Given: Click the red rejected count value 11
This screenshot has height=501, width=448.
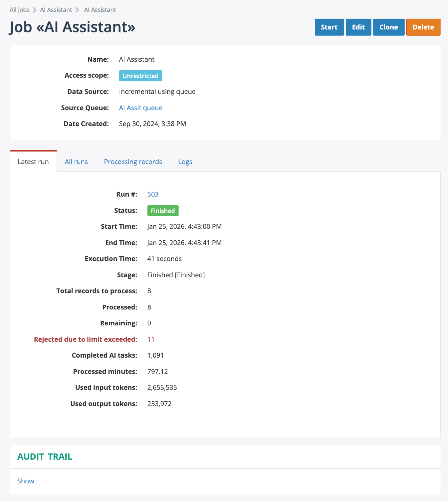Looking at the screenshot, I should (151, 339).
